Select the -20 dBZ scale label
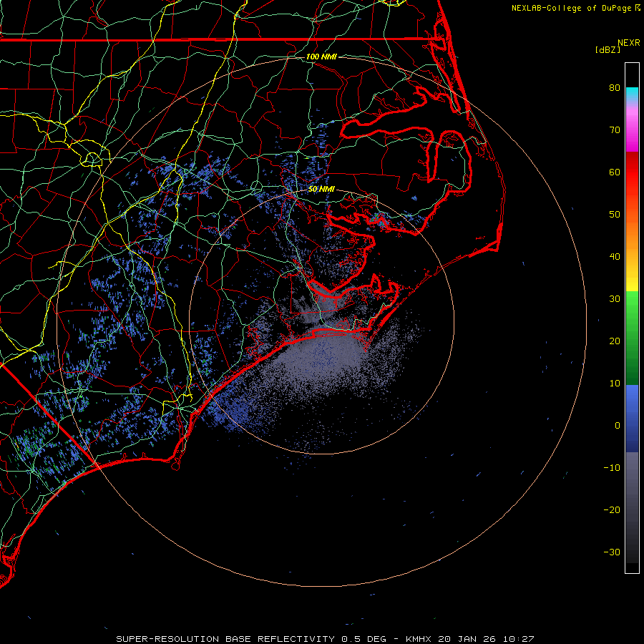 tap(612, 510)
